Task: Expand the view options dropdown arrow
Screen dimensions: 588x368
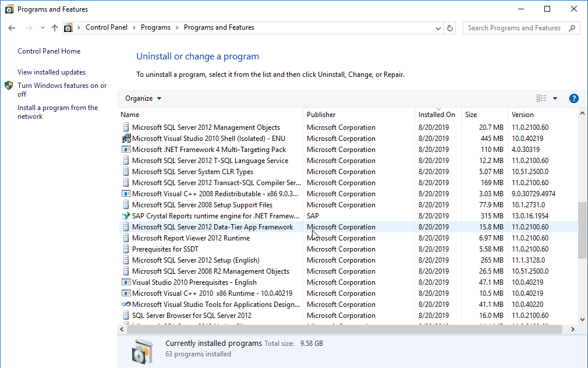Action: (555, 98)
